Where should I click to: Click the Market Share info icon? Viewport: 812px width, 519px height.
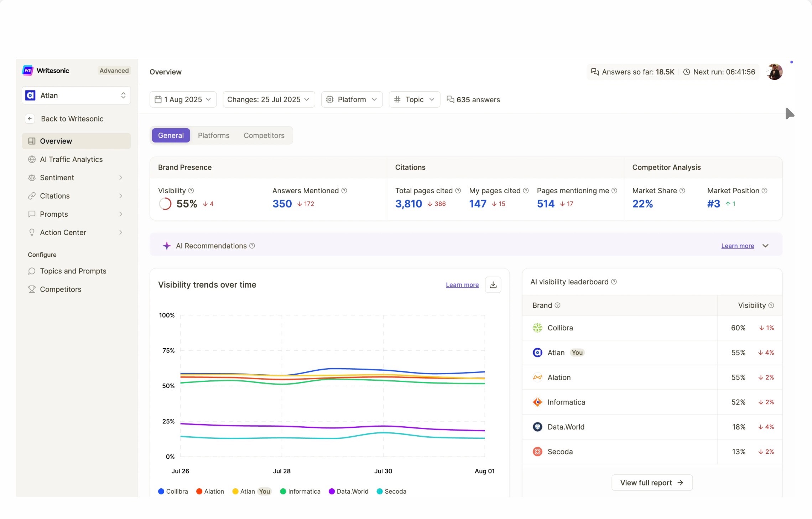682,191
